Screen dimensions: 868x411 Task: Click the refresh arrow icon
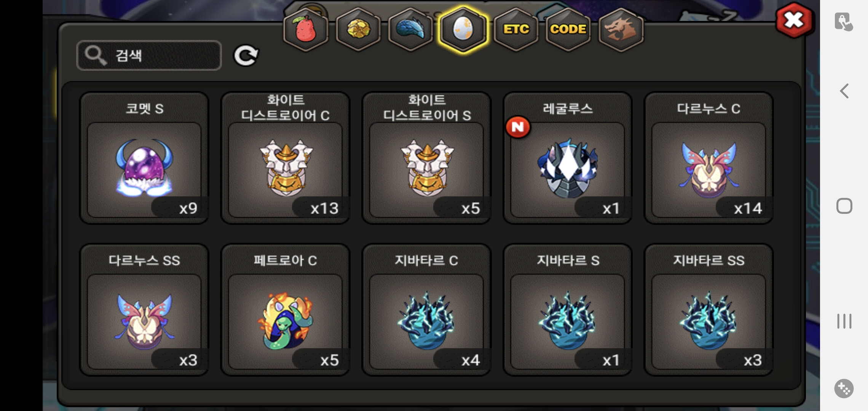point(246,56)
